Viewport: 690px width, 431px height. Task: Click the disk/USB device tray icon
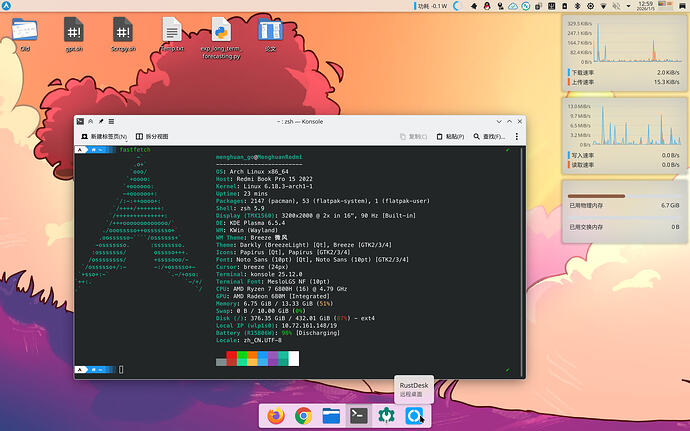[500, 6]
